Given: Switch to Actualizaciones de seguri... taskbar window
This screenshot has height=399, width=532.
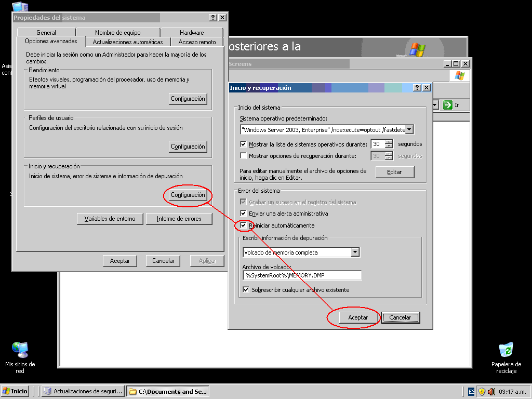Looking at the screenshot, I should coord(83,391).
